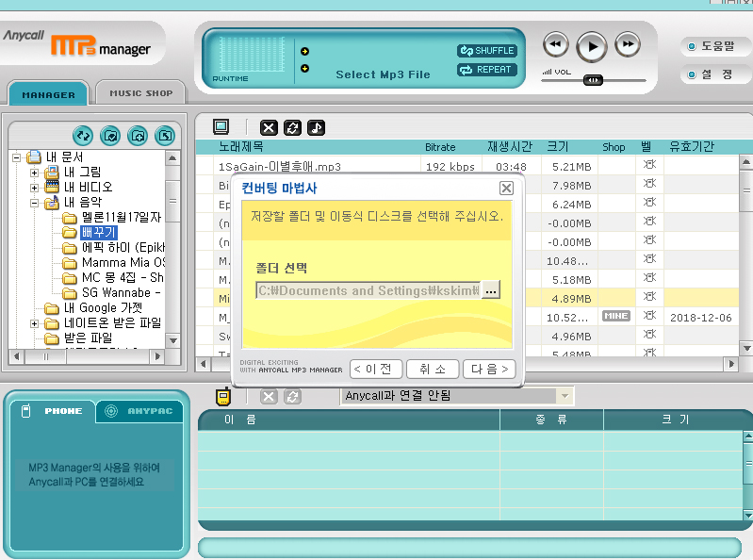Toggle bell icon for the 7.98MB song
The width and height of the screenshot is (753, 560).
point(649,184)
